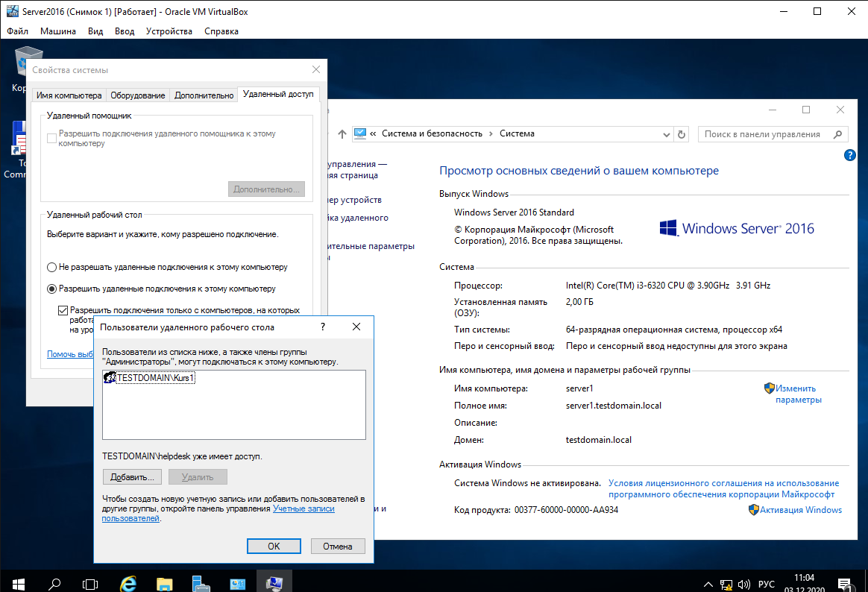Select 'Не разрешать удаленные подключения' radio button

tap(51, 267)
